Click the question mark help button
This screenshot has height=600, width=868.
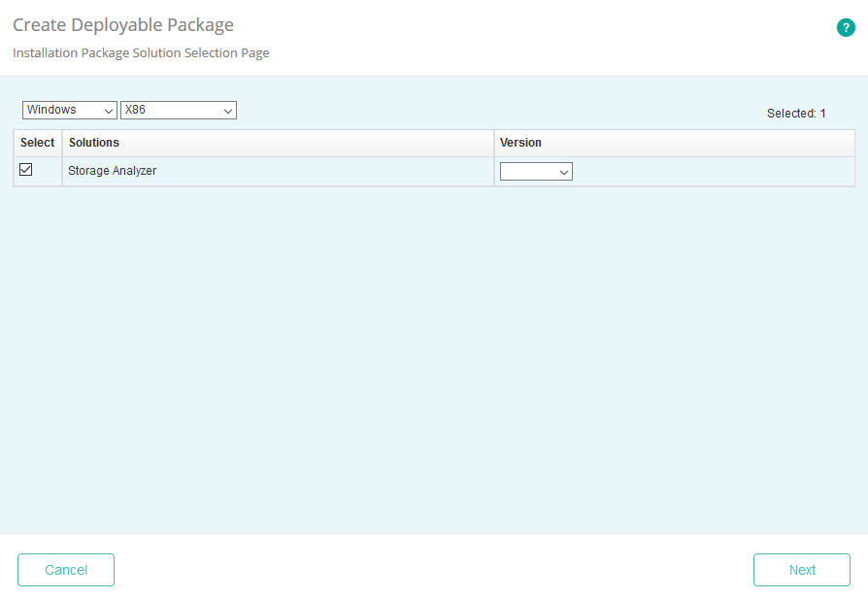pos(846,27)
